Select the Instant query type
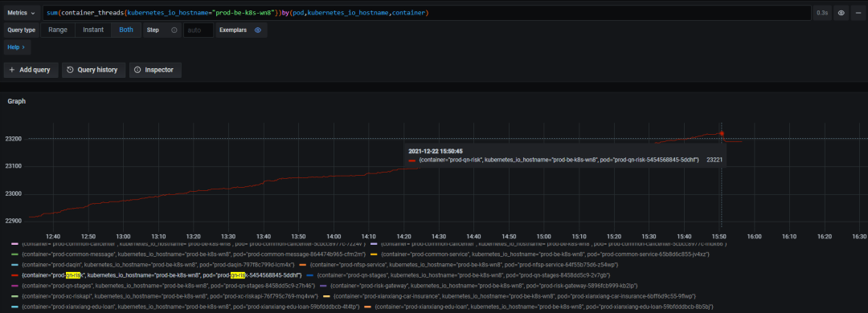The image size is (868, 313). [x=93, y=30]
